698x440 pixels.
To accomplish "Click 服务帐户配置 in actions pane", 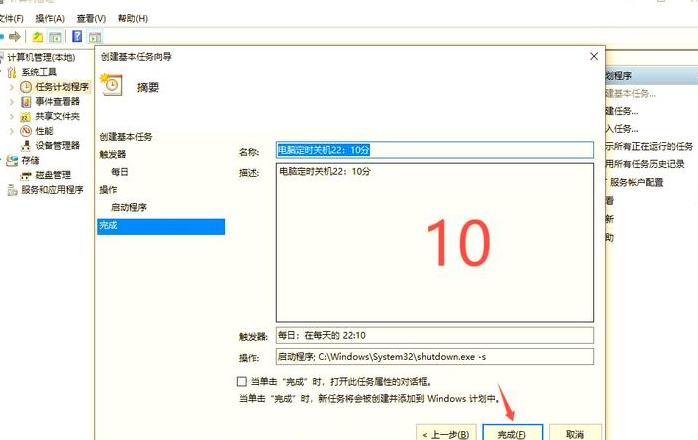I will 635,182.
